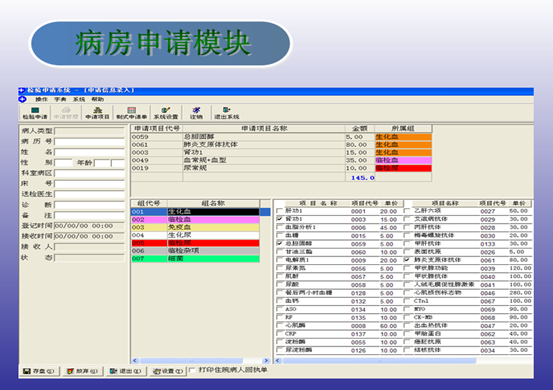This screenshot has width=553, height=390.
Task: Click the 退出系统 toolbar icon
Action: click(x=227, y=113)
